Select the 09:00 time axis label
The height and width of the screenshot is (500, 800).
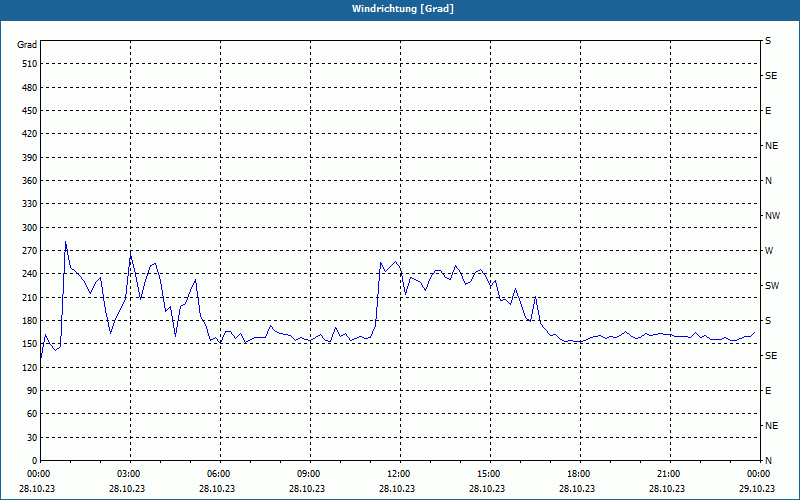pyautogui.click(x=308, y=474)
